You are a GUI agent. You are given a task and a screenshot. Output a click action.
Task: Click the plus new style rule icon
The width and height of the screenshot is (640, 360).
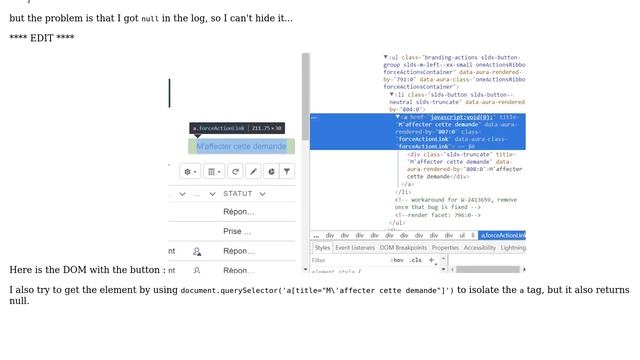click(431, 260)
